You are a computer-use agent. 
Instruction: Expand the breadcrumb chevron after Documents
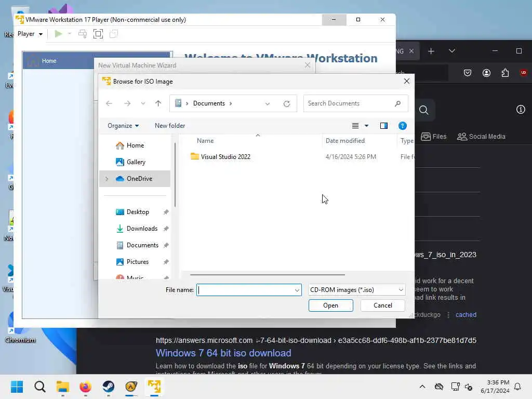tap(231, 103)
